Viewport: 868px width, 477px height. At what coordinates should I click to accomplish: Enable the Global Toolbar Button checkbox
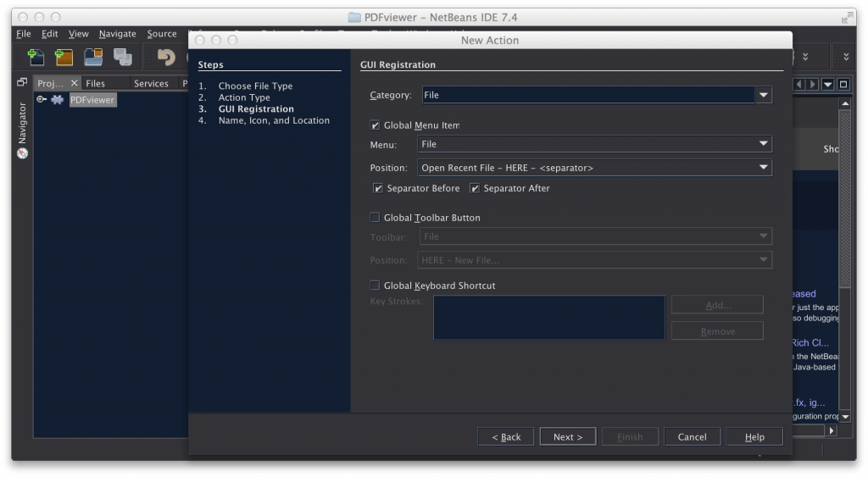point(375,218)
